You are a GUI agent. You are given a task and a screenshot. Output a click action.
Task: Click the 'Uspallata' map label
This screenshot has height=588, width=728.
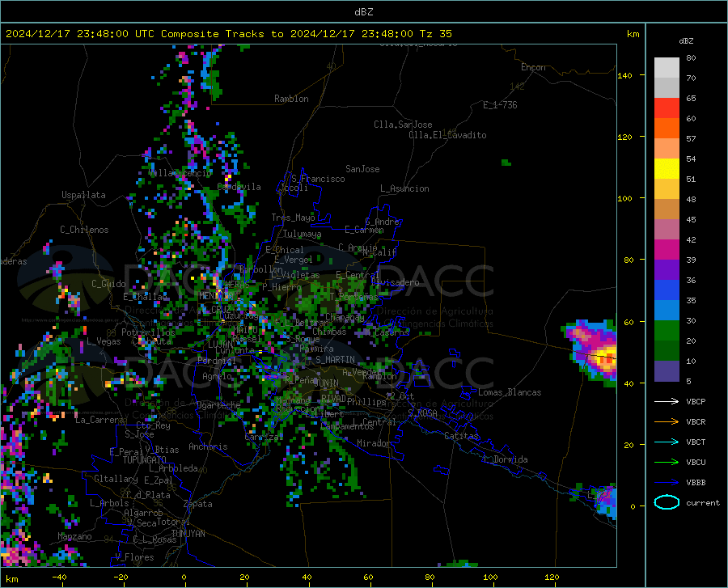click(83, 195)
